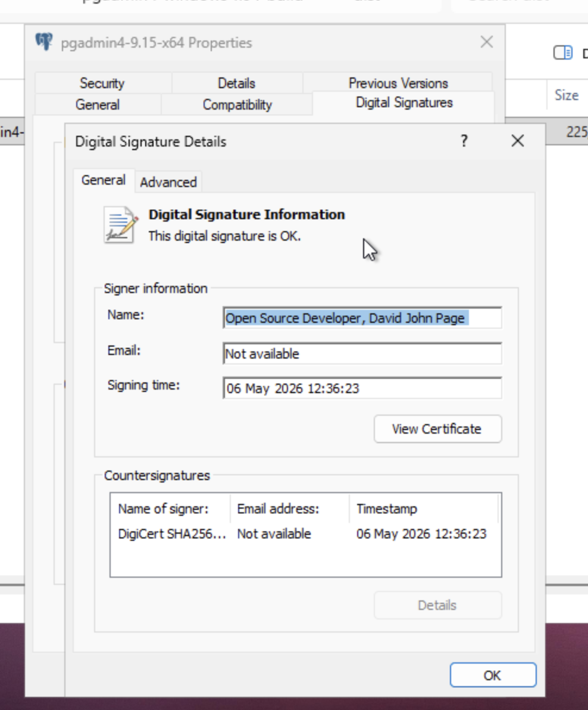Switch to the Previous Versions tab

[398, 83]
